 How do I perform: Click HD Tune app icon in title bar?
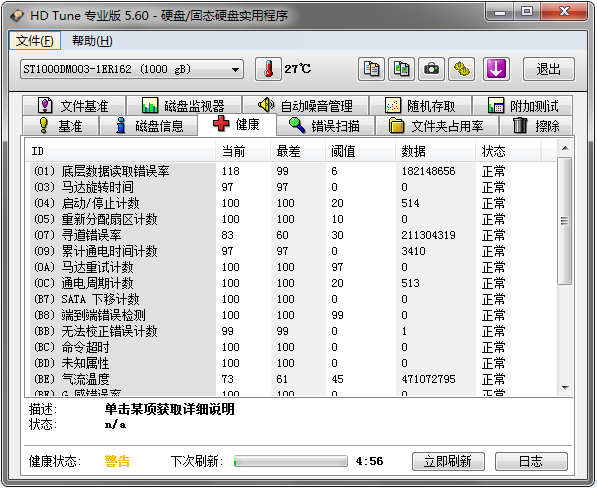17,16
